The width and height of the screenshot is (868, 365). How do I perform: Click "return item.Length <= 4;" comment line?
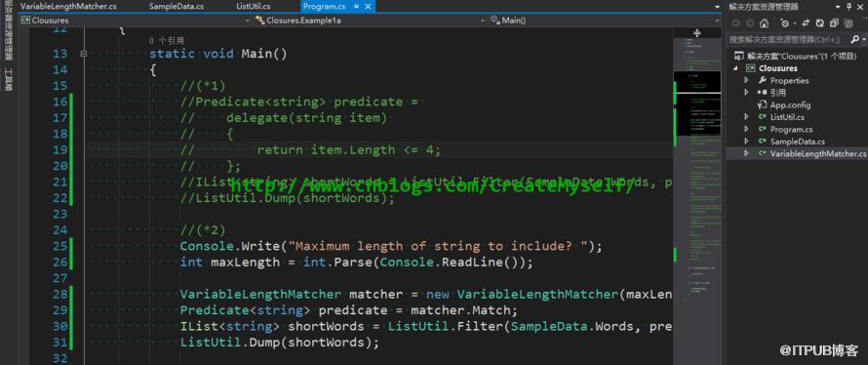click(349, 149)
